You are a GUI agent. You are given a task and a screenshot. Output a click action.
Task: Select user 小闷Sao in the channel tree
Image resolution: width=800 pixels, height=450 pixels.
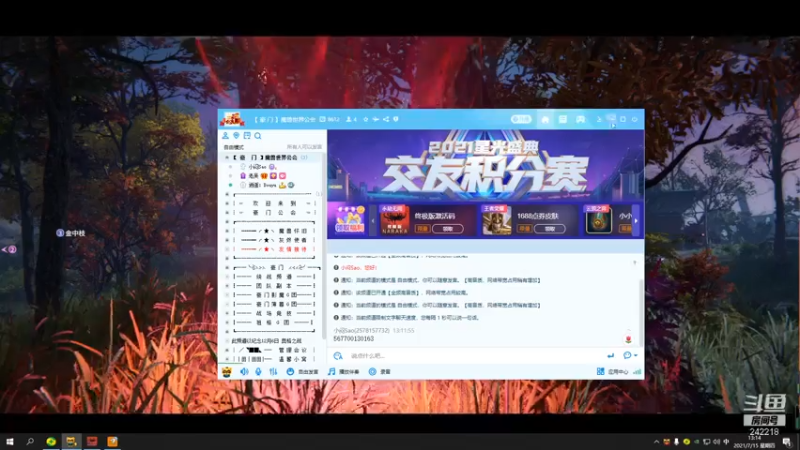click(x=258, y=167)
